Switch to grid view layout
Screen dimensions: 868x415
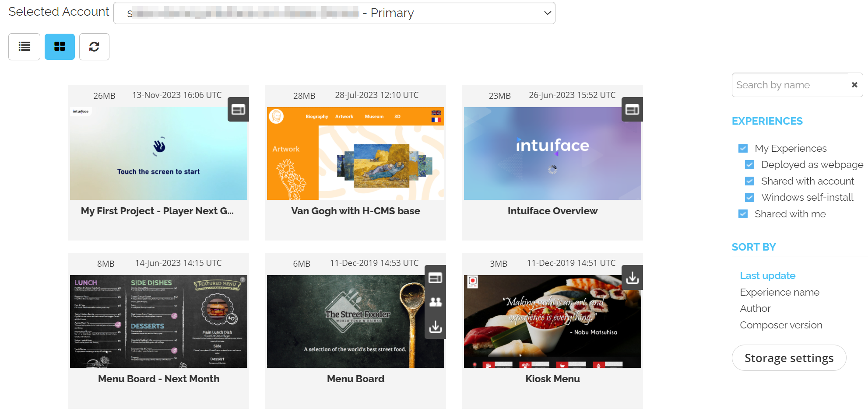tap(60, 46)
